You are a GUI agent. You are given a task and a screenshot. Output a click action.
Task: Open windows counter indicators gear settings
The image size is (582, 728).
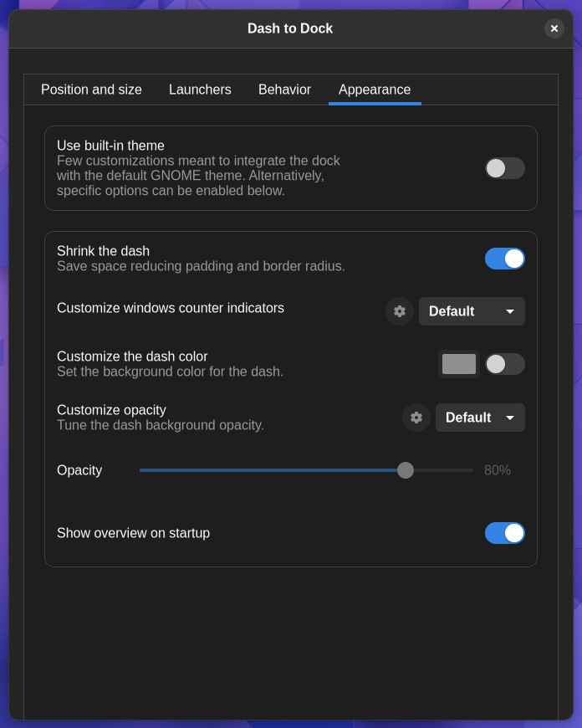tap(399, 311)
